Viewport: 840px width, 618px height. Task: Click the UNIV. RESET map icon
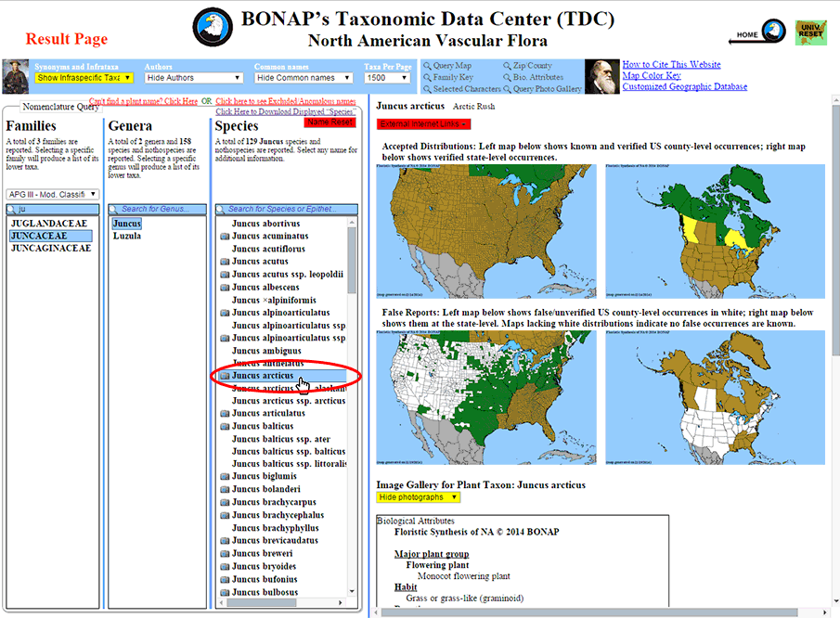tap(810, 32)
